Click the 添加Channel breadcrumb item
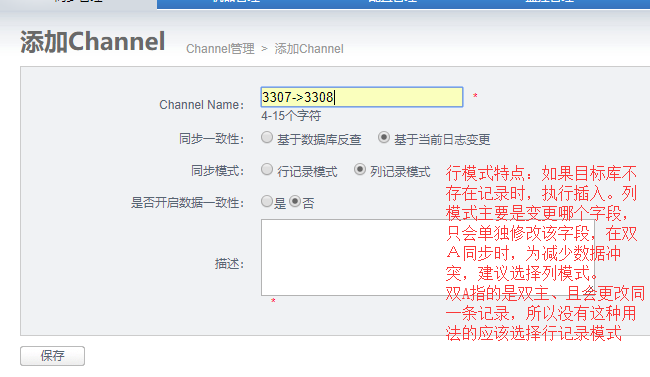650x377 pixels. pyautogui.click(x=309, y=49)
